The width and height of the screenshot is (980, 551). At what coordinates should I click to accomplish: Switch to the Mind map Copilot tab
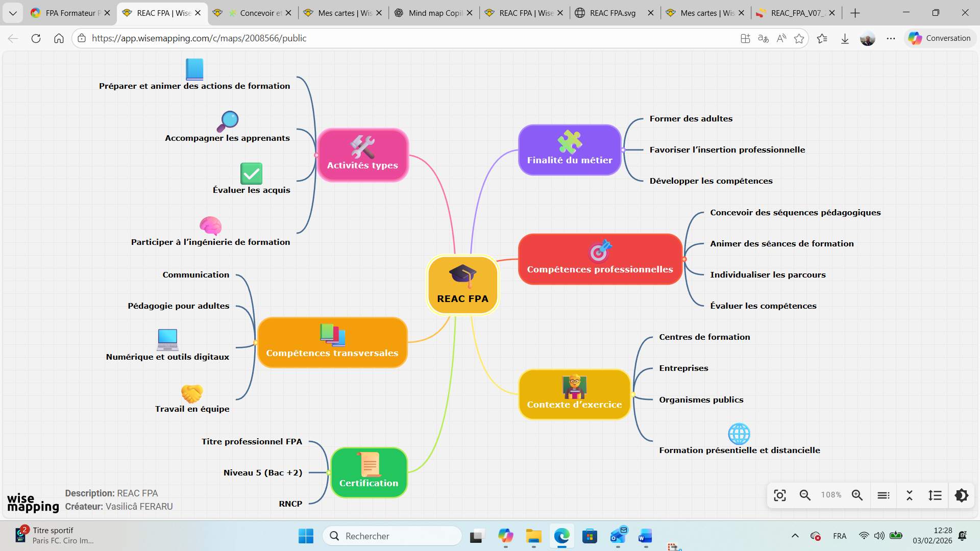pyautogui.click(x=434, y=13)
